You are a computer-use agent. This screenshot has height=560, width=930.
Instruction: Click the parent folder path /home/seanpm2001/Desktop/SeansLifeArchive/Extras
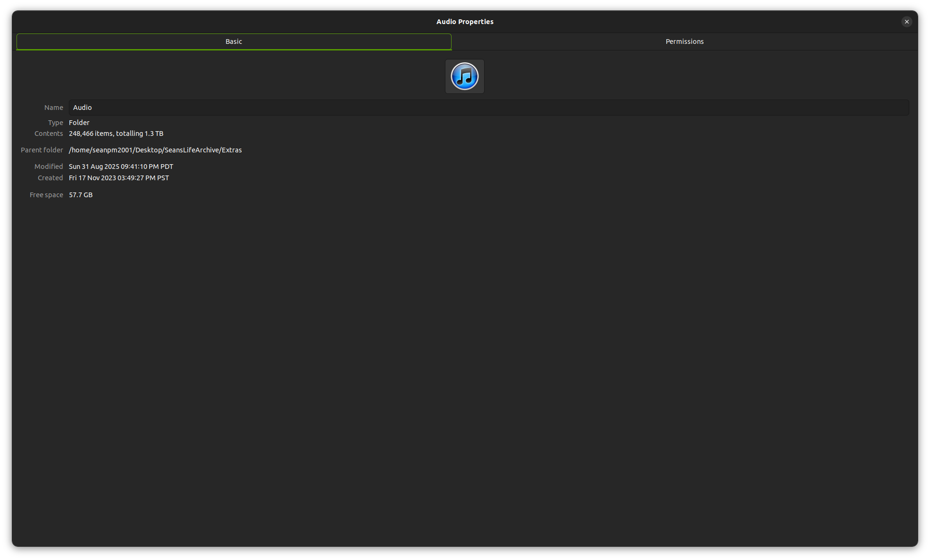[x=155, y=150]
